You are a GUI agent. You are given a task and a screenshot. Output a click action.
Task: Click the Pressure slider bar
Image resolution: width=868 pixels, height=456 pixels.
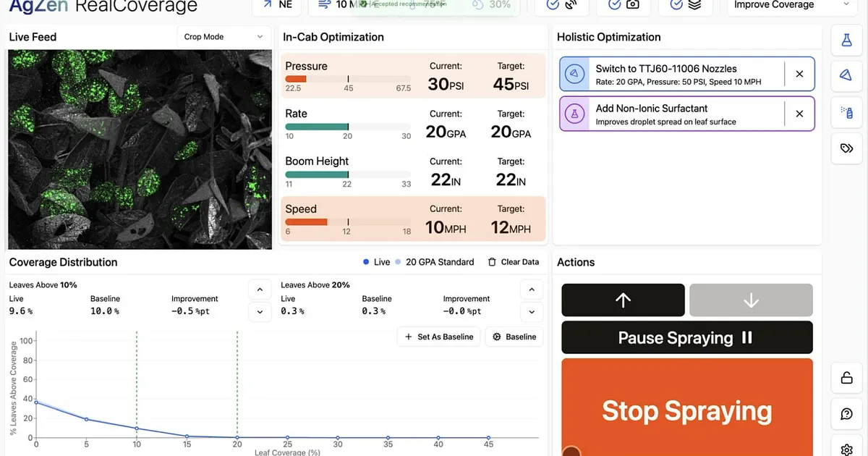pyautogui.click(x=348, y=79)
